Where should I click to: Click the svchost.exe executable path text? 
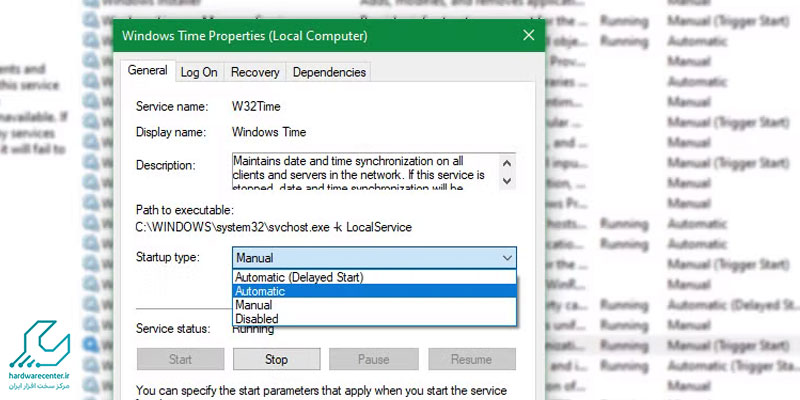pyautogui.click(x=273, y=228)
